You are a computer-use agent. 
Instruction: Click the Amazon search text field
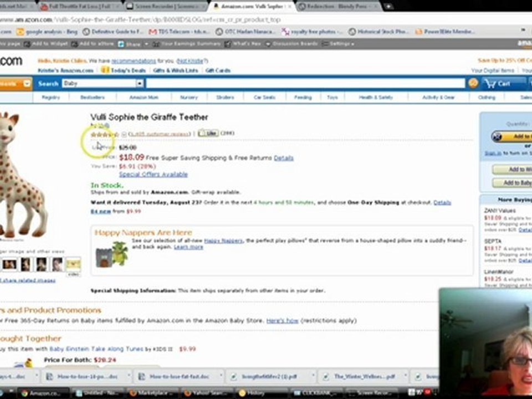(x=305, y=84)
